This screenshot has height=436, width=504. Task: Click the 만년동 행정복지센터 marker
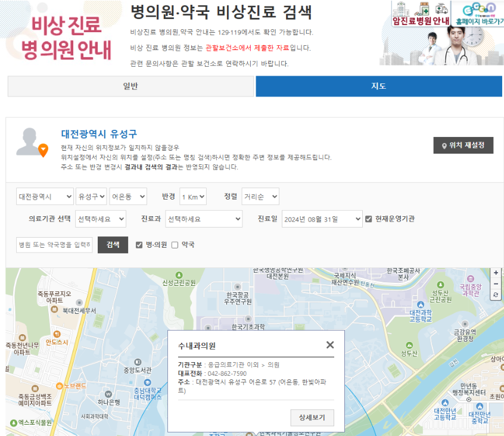click(469, 400)
